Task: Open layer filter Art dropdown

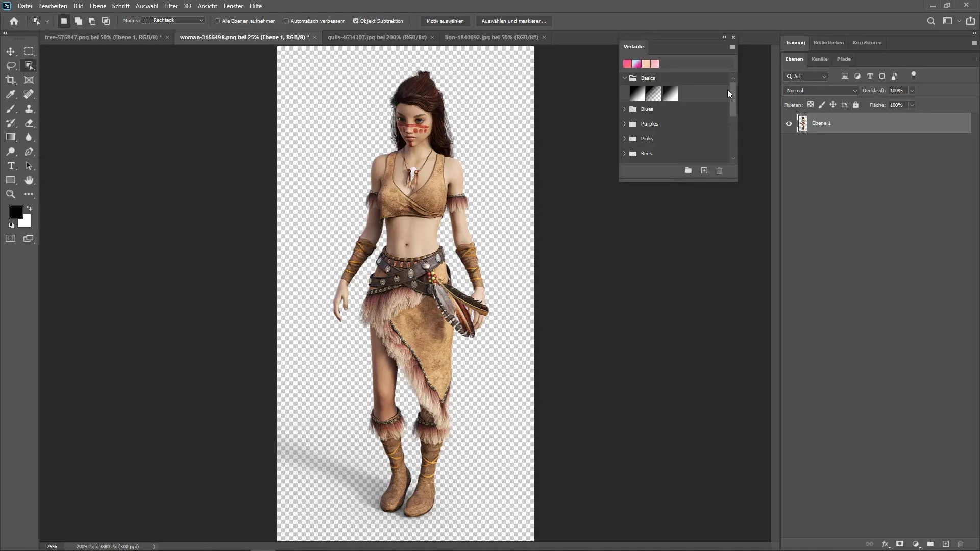Action: 806,77
